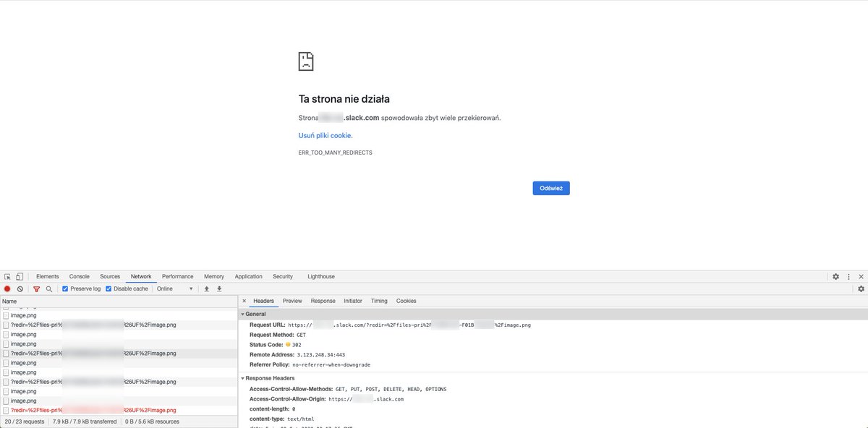Go to the Memory tab
868x428 pixels.
(214, 276)
